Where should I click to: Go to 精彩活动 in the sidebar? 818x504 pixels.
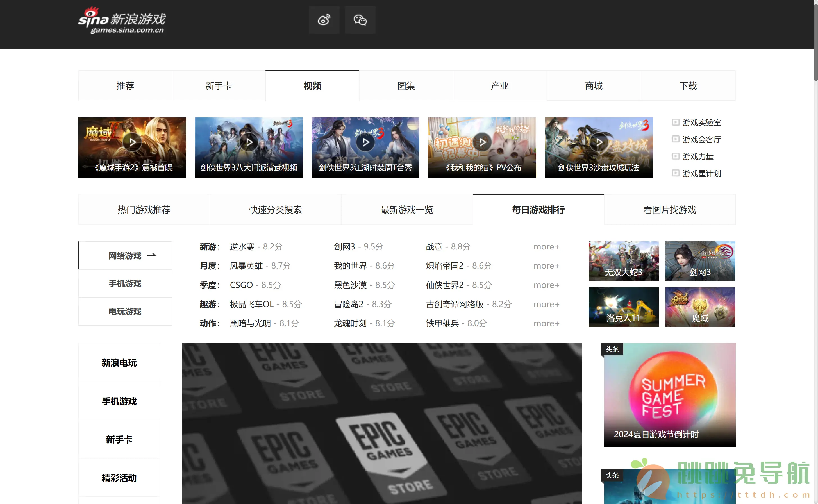(119, 478)
